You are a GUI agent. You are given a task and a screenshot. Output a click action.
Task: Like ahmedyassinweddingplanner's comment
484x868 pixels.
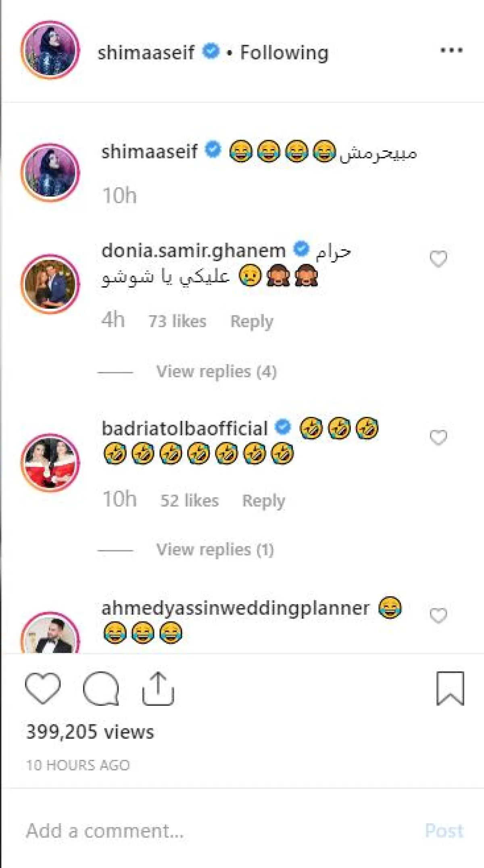438,615
